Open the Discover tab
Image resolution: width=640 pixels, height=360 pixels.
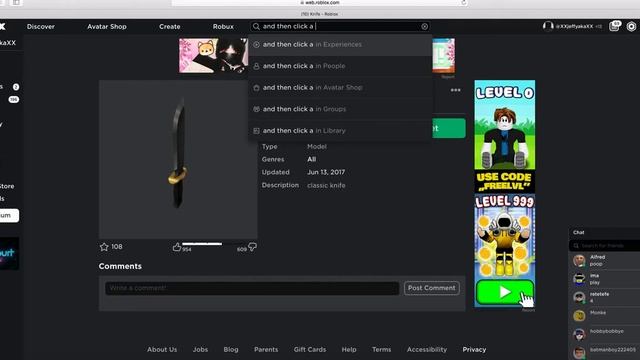point(41,27)
